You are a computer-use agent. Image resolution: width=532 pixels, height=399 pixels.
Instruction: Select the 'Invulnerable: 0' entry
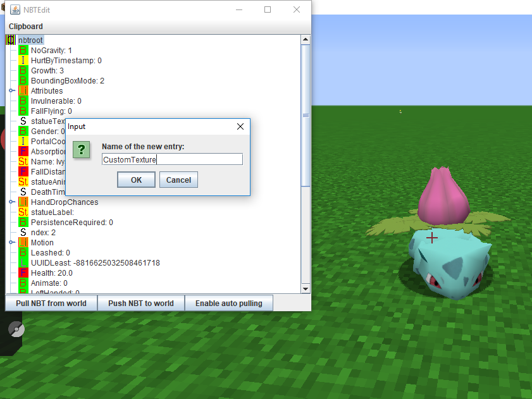point(56,101)
